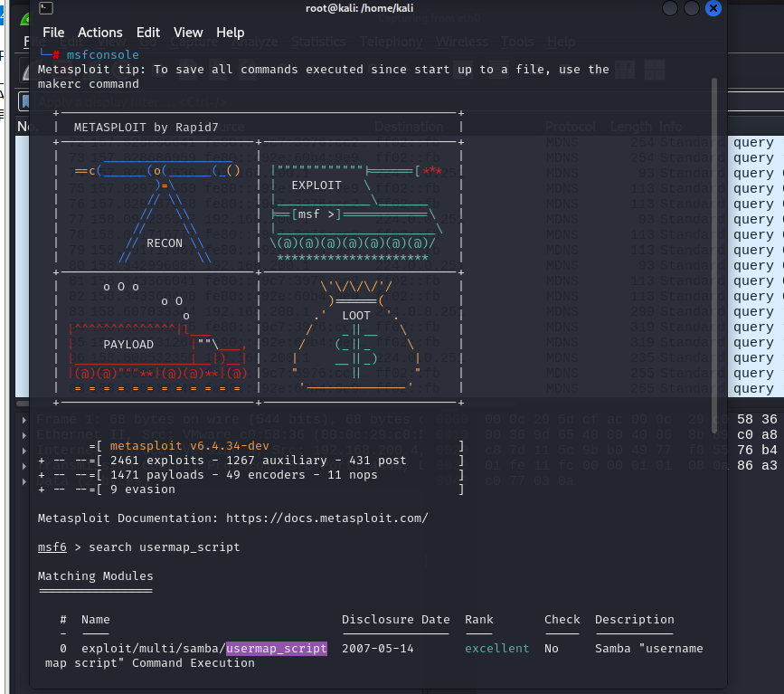This screenshot has height=694, width=784.
Task: Open the terminal Actions menu
Action: click(100, 33)
